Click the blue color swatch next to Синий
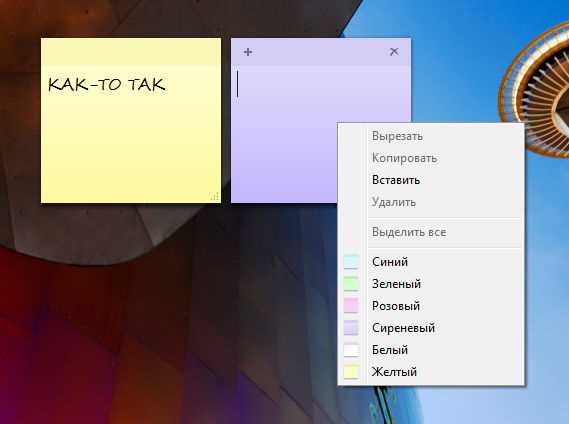Screen dimensions: 569x424 351,262
